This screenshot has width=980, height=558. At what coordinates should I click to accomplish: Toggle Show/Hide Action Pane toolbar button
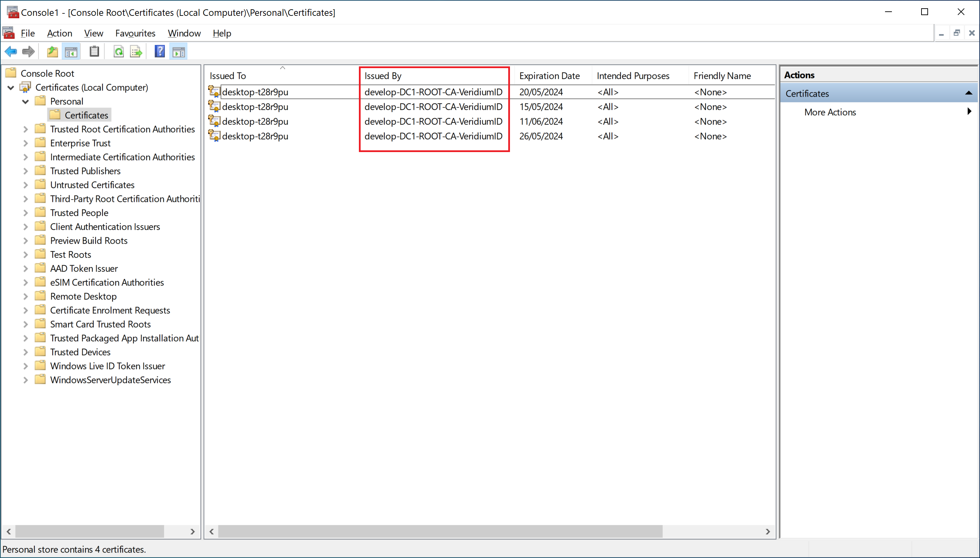pyautogui.click(x=179, y=51)
